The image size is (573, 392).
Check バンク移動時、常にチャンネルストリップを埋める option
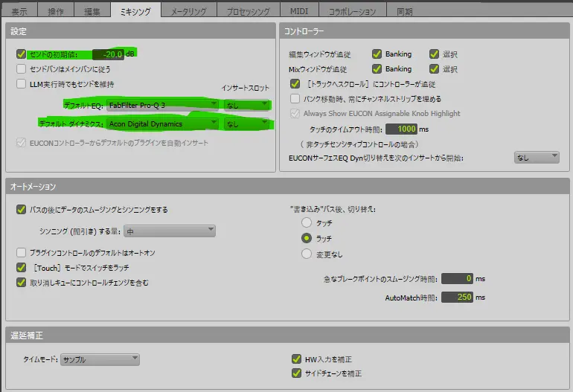pos(295,98)
